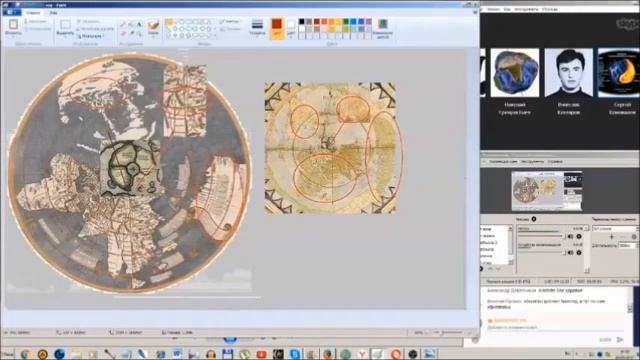Open Skype from the taskbar
Viewport: 640px width, 360px height.
(x=294, y=354)
